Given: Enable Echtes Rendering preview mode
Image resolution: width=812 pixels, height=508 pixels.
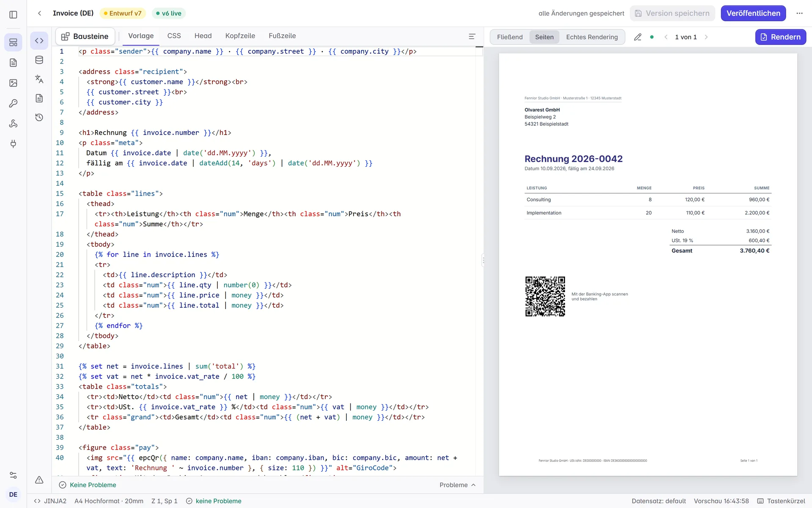Looking at the screenshot, I should point(592,37).
